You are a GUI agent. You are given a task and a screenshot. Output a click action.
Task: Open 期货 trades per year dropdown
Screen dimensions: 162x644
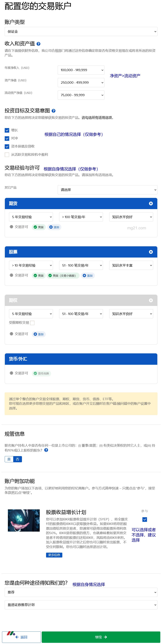point(81,217)
